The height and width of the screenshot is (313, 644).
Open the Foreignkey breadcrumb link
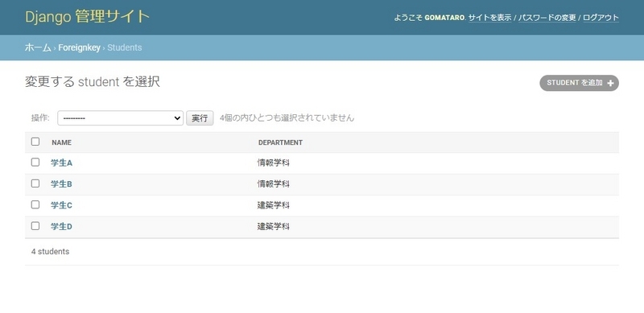79,47
